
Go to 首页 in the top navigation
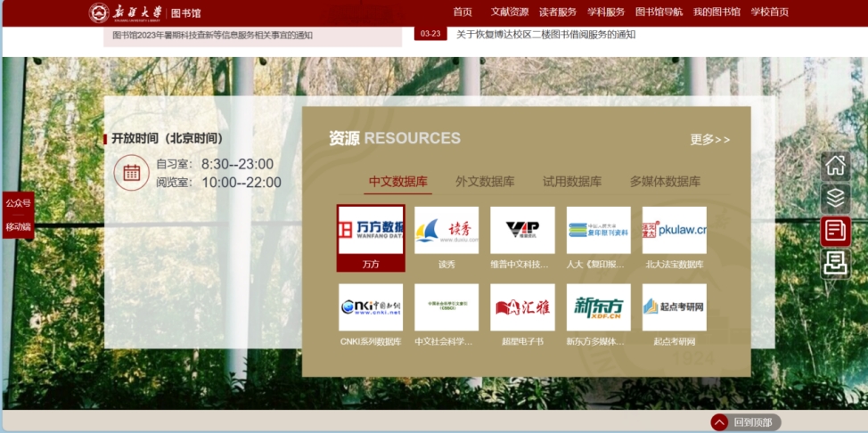click(x=463, y=12)
